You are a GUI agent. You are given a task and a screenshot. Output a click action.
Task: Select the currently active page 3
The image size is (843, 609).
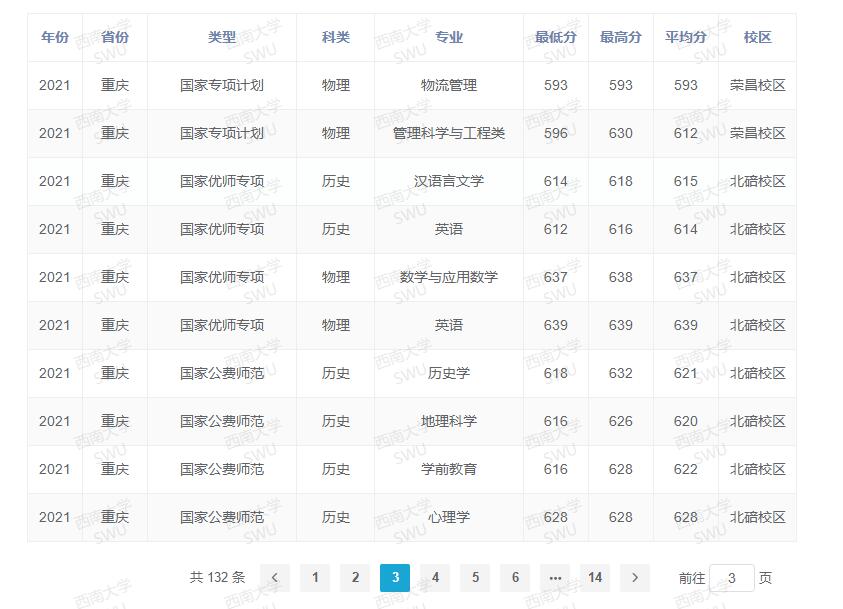coord(395,578)
